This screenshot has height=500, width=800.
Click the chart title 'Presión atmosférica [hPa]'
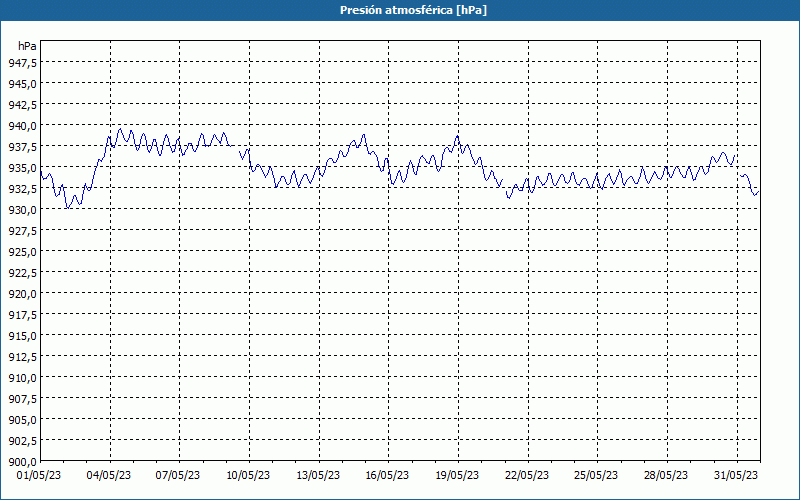(413, 10)
